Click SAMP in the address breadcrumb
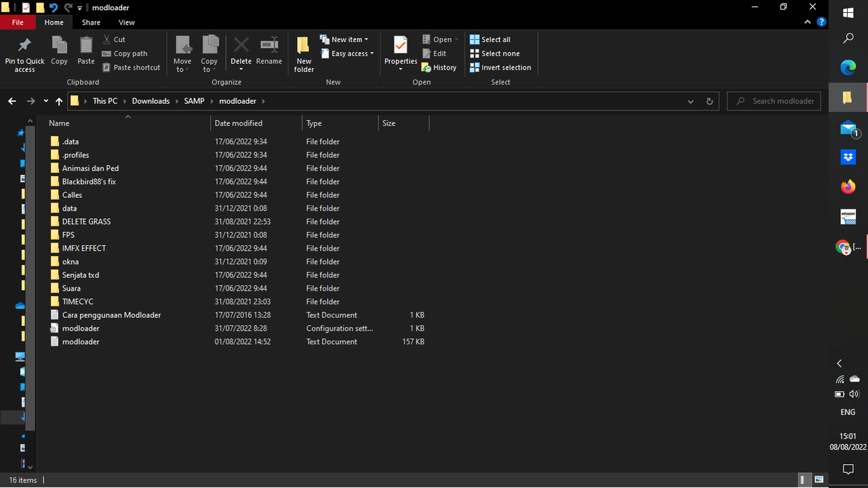The image size is (868, 488). tap(194, 101)
